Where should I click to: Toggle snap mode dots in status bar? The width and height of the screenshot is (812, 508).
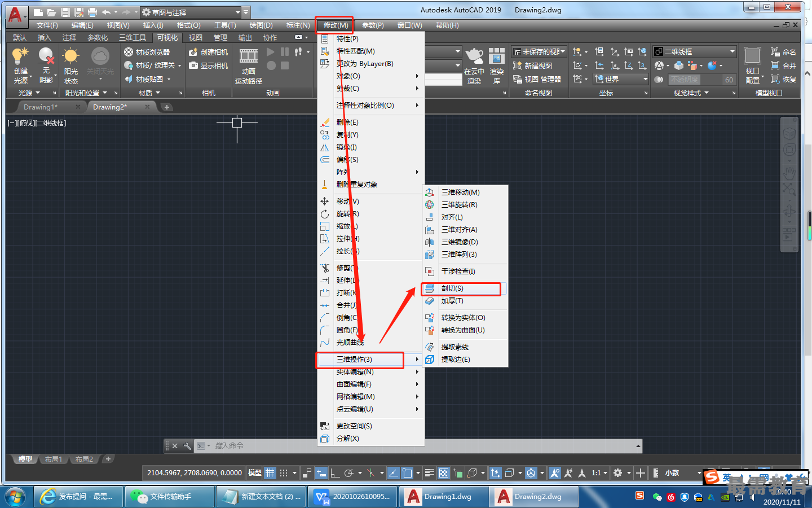[x=284, y=473]
